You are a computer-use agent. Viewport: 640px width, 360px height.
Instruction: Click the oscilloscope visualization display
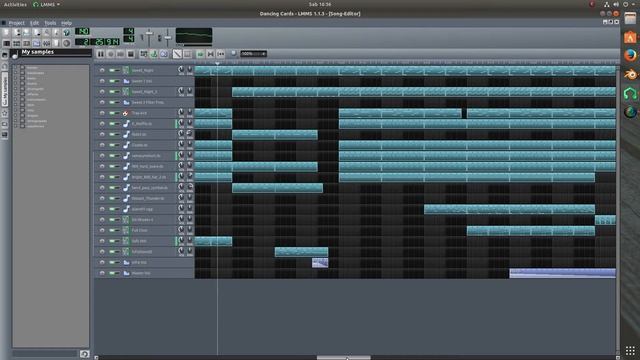(194, 36)
